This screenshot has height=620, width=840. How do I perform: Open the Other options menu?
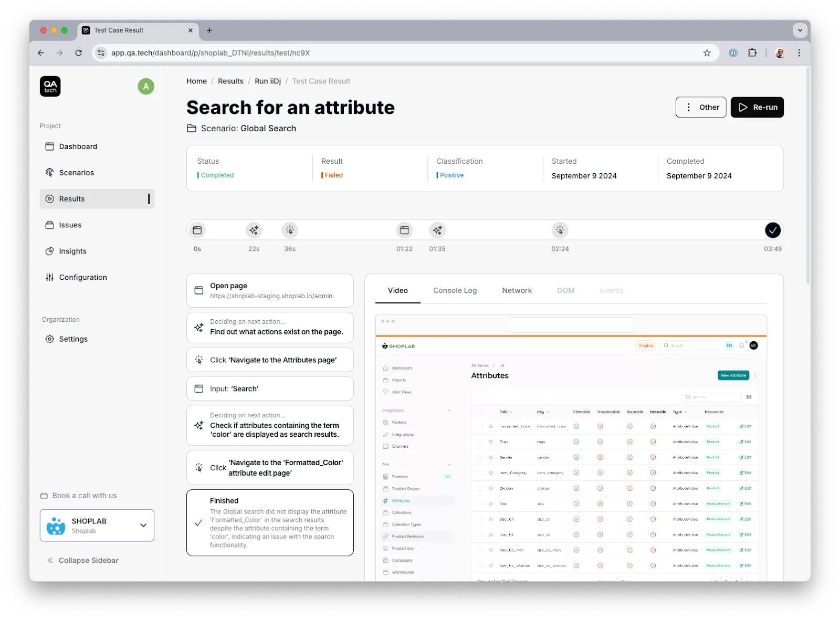pyautogui.click(x=701, y=107)
